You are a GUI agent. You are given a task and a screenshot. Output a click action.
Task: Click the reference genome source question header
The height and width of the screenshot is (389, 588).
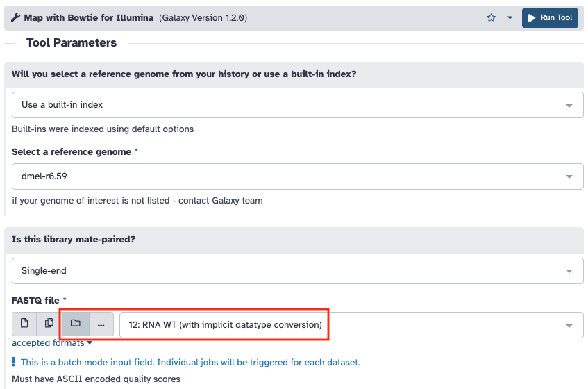pyautogui.click(x=184, y=74)
